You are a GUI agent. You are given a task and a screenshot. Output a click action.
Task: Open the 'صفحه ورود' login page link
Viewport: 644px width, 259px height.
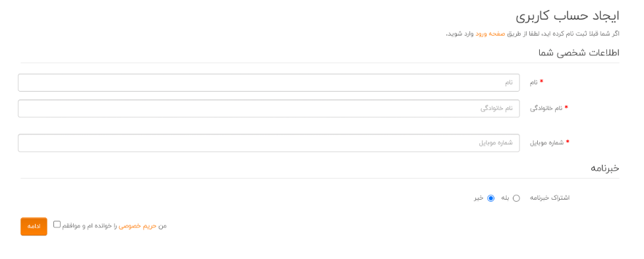coord(490,34)
